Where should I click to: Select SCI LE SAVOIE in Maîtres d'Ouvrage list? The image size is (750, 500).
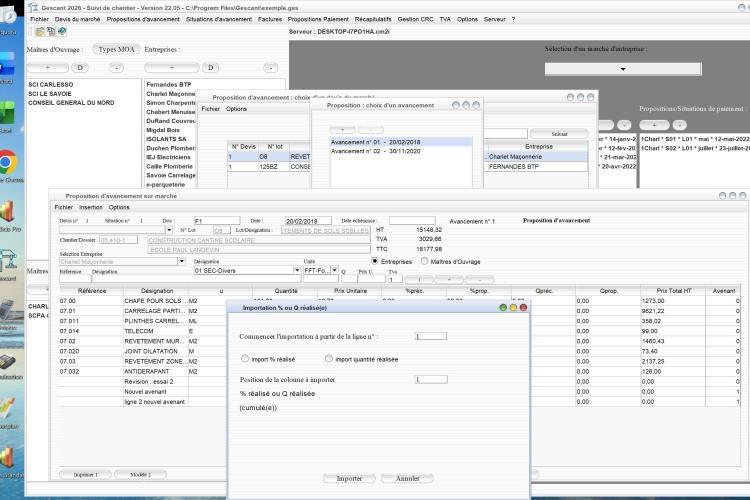pyautogui.click(x=50, y=93)
